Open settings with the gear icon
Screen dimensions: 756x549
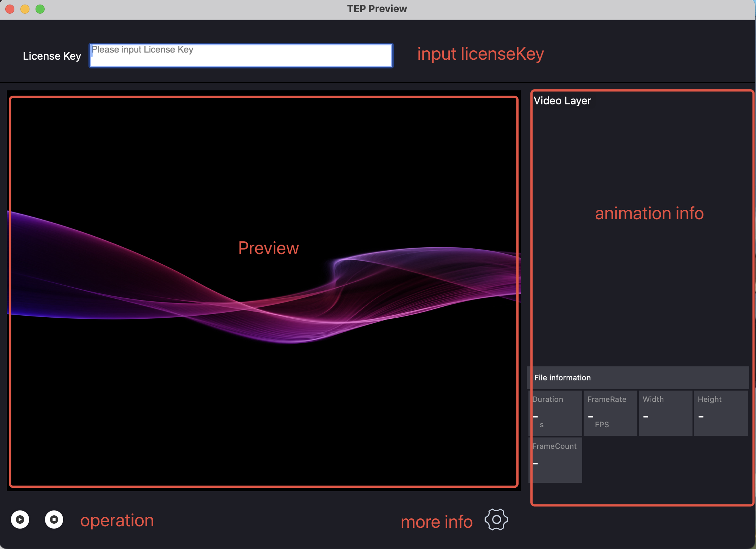click(496, 520)
